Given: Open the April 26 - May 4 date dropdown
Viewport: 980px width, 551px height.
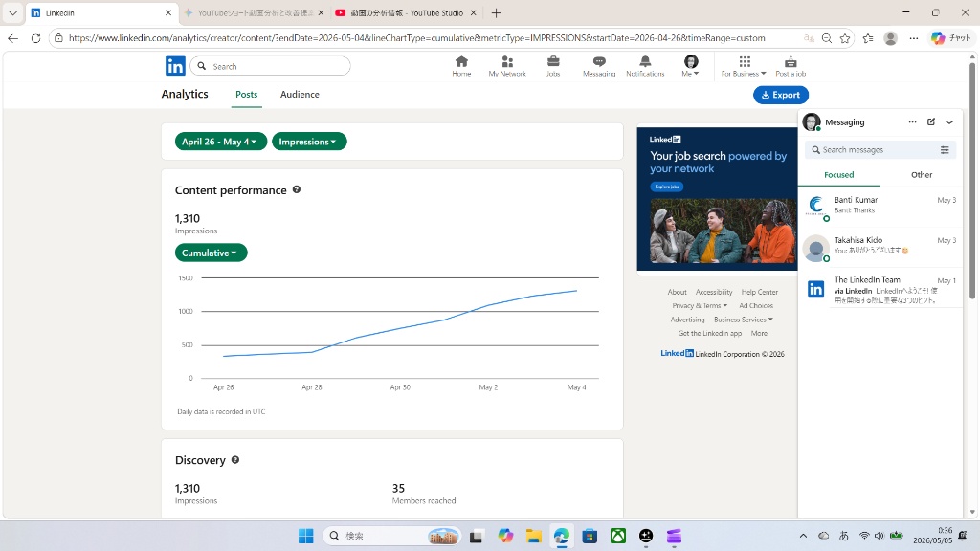Looking at the screenshot, I should pyautogui.click(x=221, y=142).
